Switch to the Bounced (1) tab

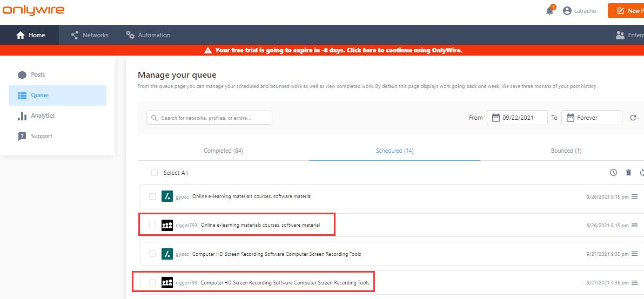[566, 151]
